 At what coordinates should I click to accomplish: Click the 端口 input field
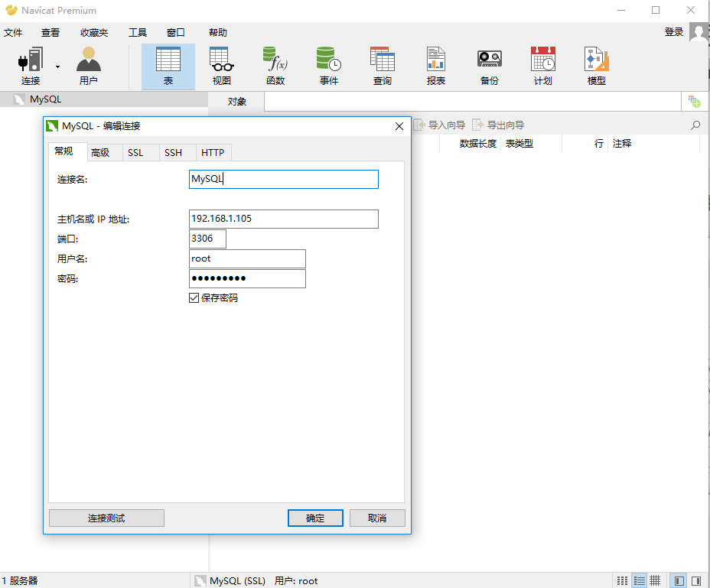click(x=207, y=239)
